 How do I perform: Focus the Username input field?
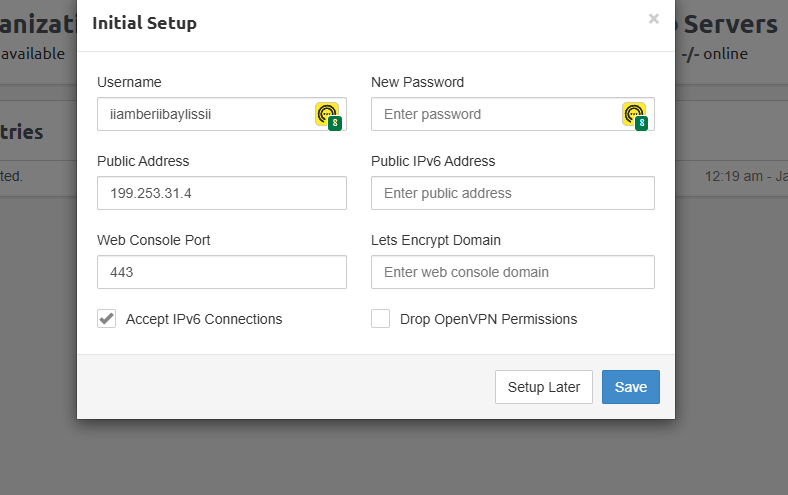[205, 114]
